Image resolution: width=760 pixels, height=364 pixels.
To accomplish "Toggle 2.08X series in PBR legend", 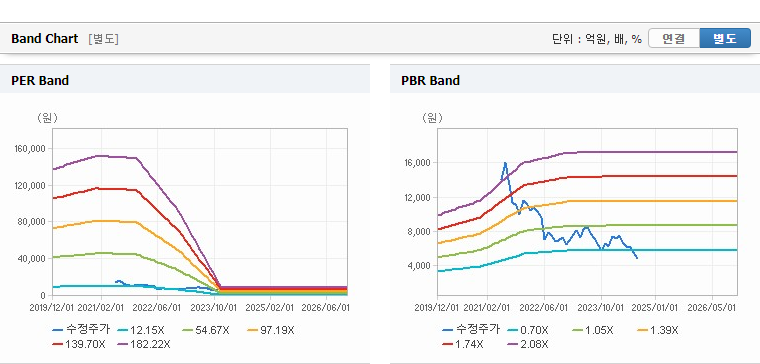I will (x=528, y=344).
